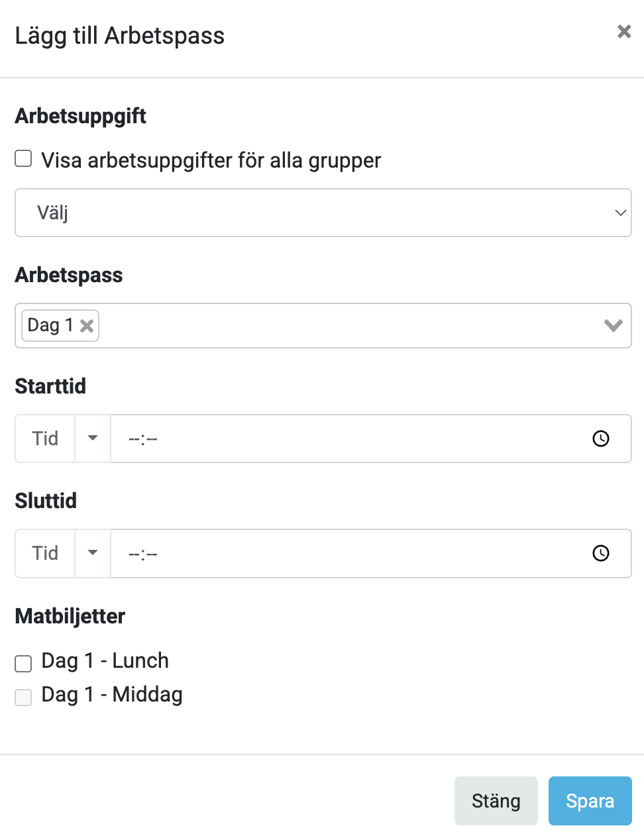Click the Arbetspass chevron arrow
The height and width of the screenshot is (840, 644).
pos(613,325)
